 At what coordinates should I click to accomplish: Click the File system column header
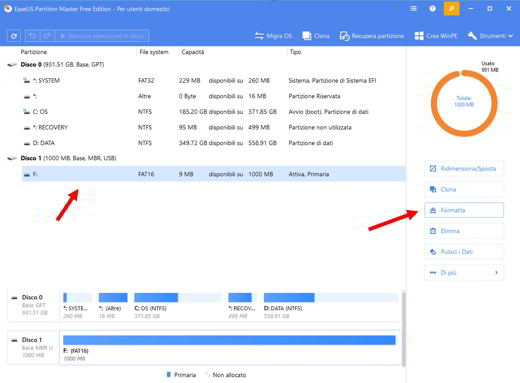154,52
